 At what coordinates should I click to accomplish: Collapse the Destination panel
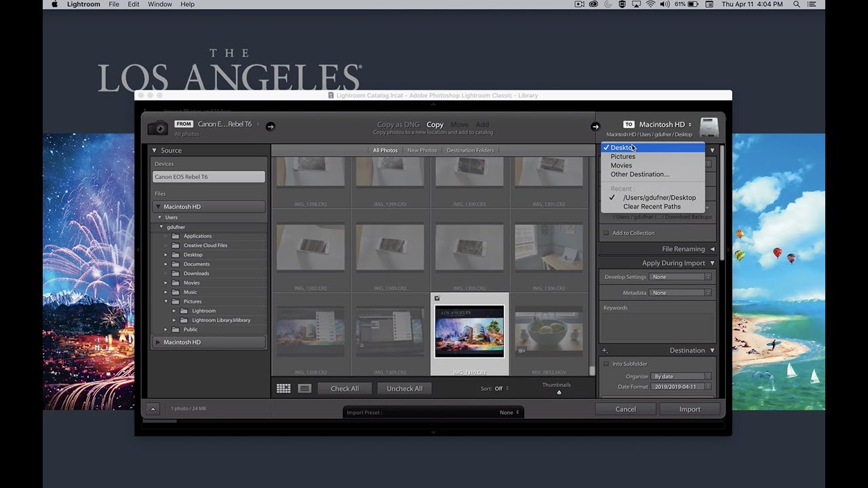point(712,350)
